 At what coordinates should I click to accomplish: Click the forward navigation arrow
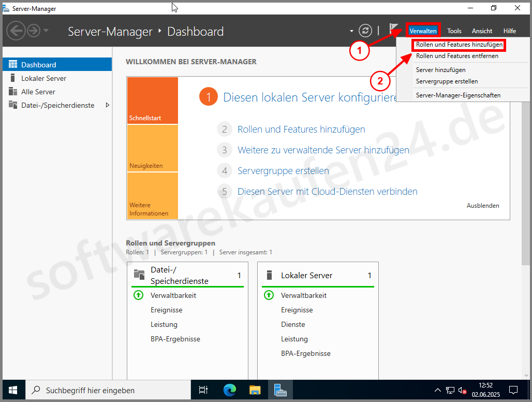click(34, 31)
